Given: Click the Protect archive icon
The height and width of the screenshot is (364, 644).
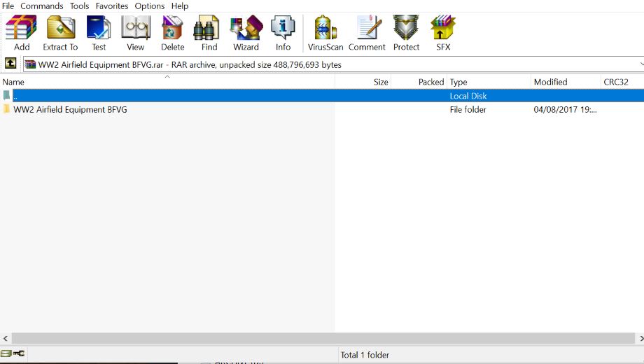Looking at the screenshot, I should (x=406, y=33).
